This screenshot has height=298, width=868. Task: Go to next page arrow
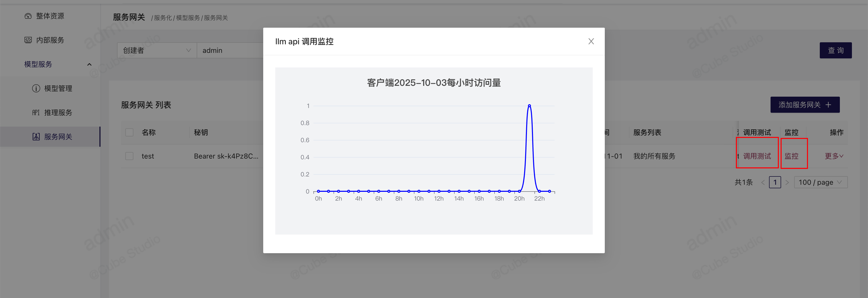tap(787, 182)
